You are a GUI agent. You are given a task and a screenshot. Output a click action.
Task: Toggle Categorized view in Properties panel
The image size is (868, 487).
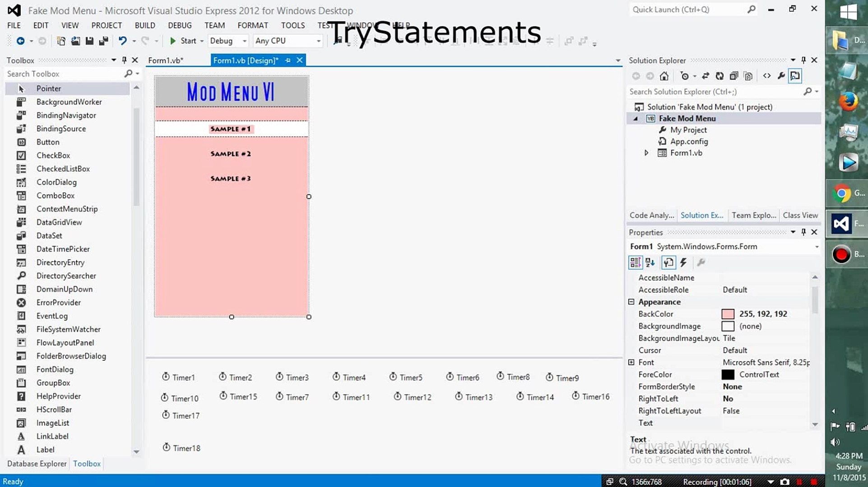(635, 262)
